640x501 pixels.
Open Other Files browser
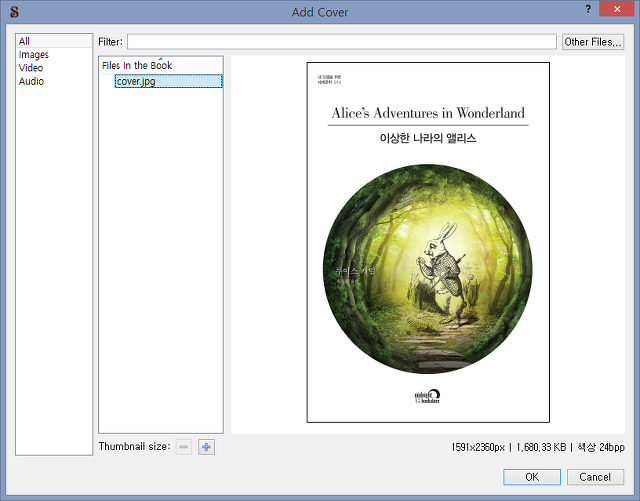pyautogui.click(x=593, y=42)
